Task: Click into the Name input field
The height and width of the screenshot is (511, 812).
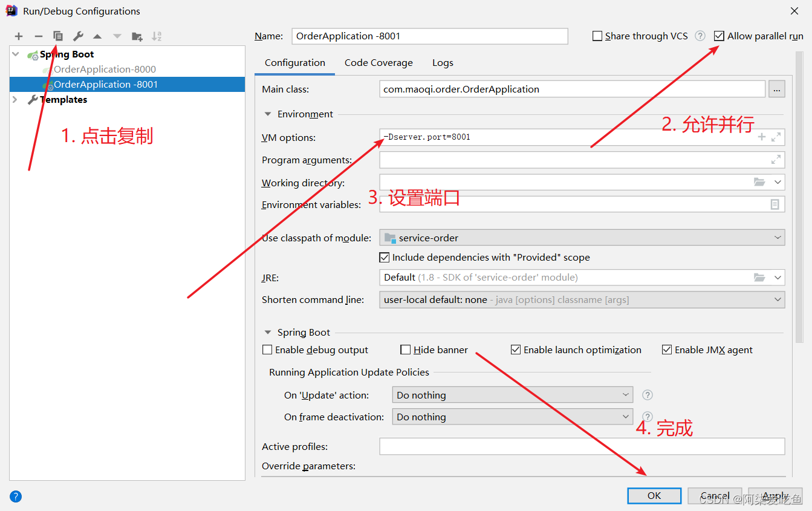Action: point(430,36)
